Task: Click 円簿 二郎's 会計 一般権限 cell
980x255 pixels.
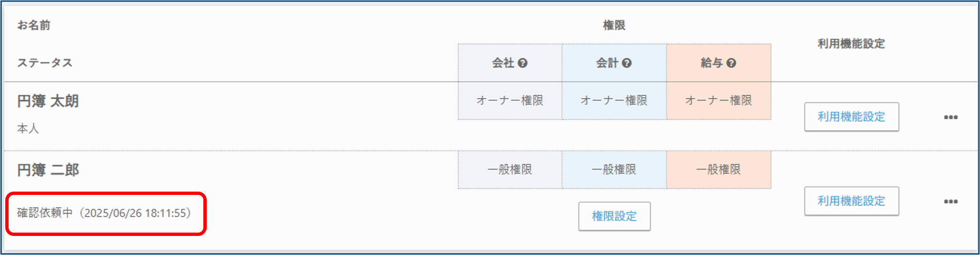Action: tap(614, 170)
